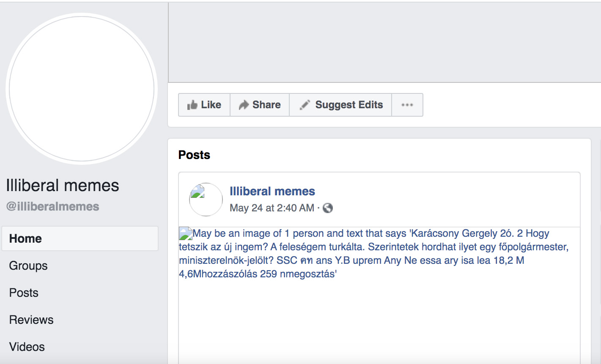This screenshot has height=364, width=601.
Task: Click the Share button
Action: [260, 105]
